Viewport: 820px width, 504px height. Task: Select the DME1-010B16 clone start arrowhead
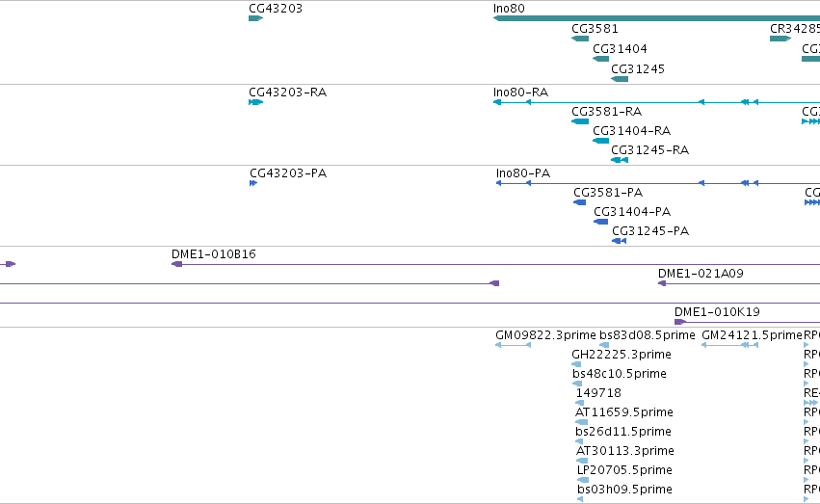176,264
